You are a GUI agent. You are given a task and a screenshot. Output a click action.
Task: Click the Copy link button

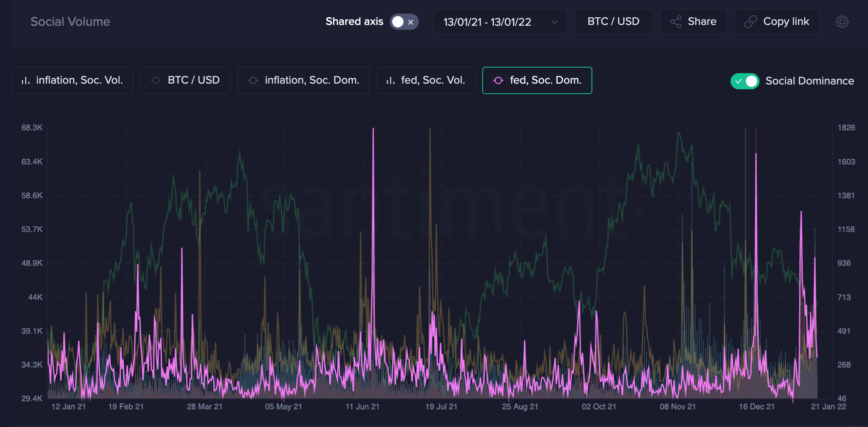[776, 22]
